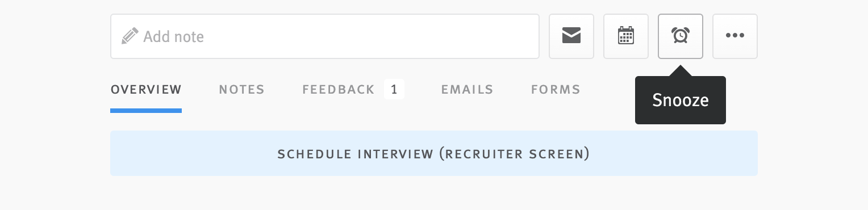Image resolution: width=868 pixels, height=210 pixels.
Task: Switch to the Emails tab
Action: point(467,90)
